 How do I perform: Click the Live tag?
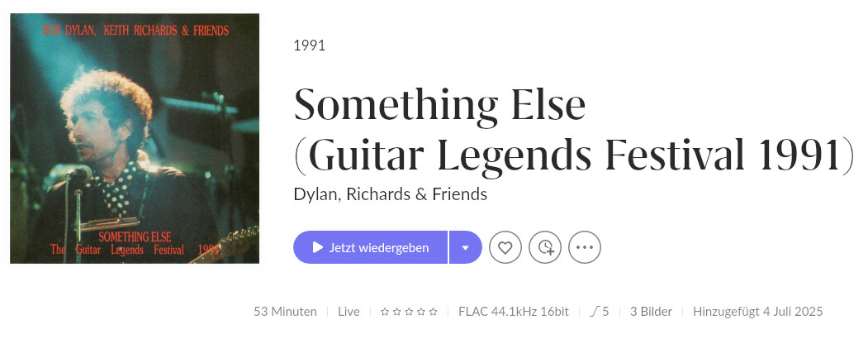pos(349,312)
